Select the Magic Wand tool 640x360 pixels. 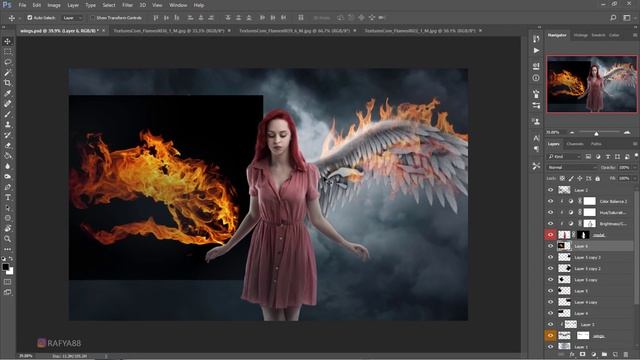click(x=8, y=73)
